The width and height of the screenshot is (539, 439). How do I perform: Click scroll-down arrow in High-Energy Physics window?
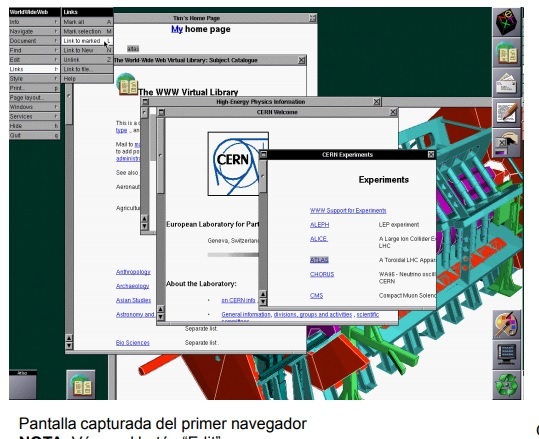point(145,226)
